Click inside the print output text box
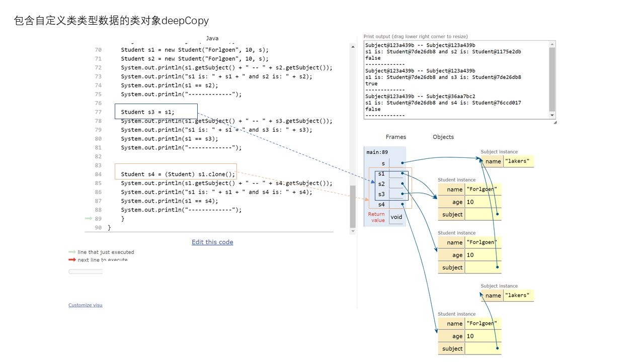This screenshot has height=362, width=644. (456, 80)
